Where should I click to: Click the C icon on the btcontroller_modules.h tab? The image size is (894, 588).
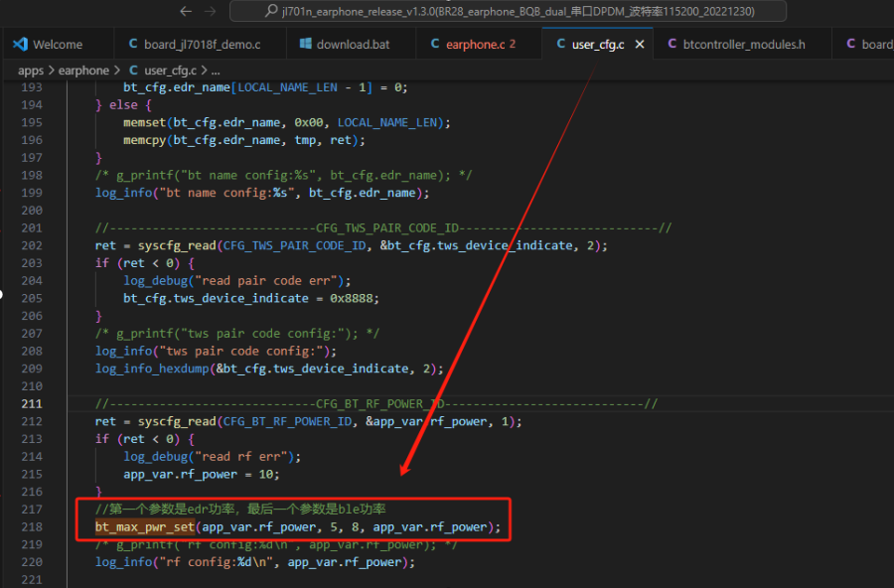tap(672, 44)
